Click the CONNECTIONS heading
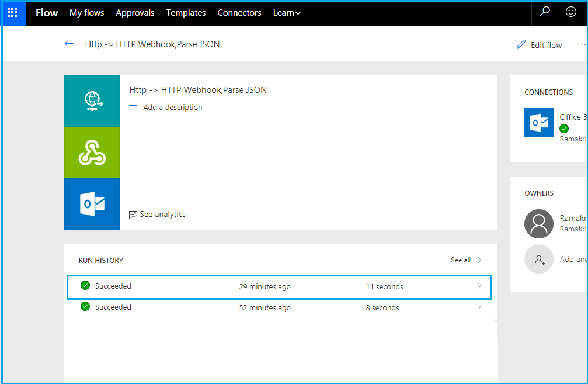The height and width of the screenshot is (384, 588). [x=548, y=92]
